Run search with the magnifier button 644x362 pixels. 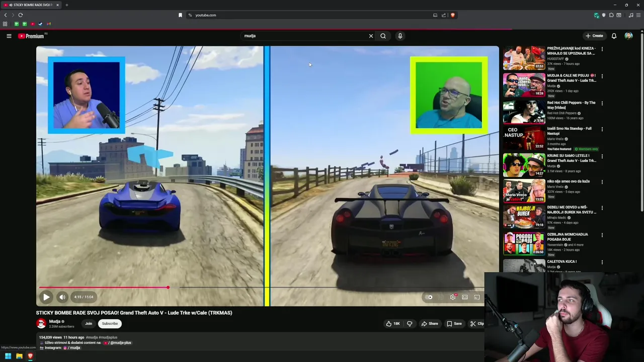(383, 36)
